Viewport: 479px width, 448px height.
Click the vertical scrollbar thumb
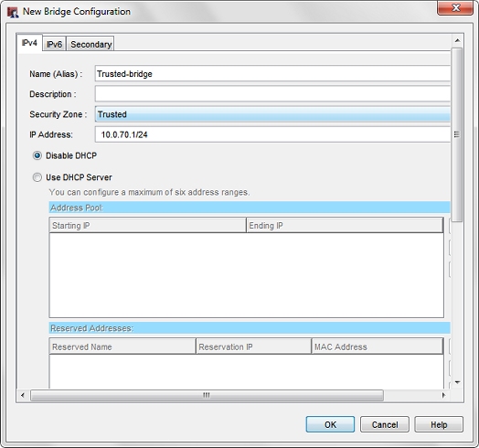point(457,134)
